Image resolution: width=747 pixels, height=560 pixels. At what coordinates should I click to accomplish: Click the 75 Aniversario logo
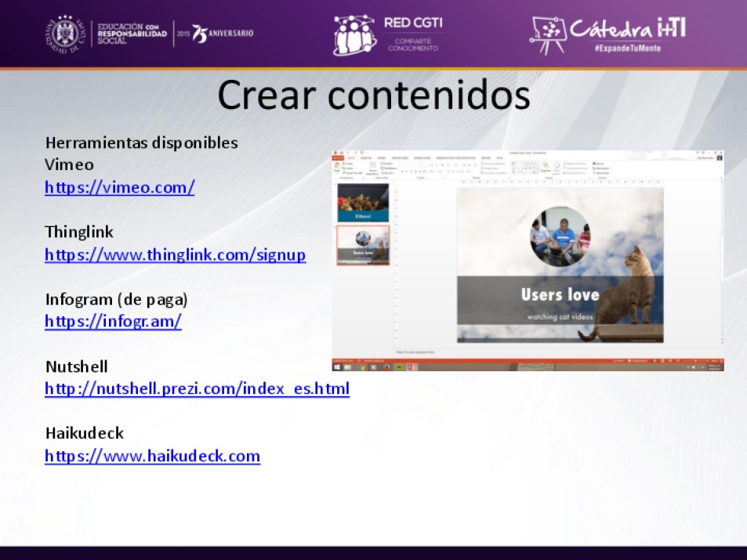click(x=223, y=34)
